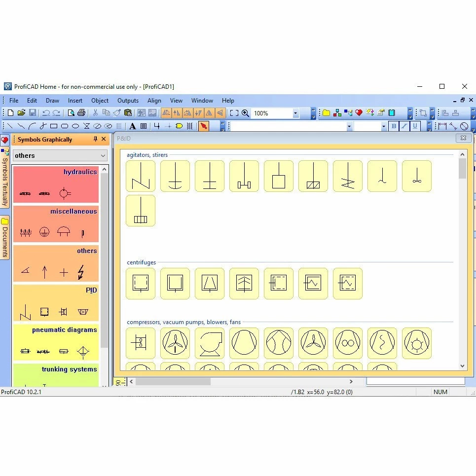Switch to the Symbols Textually side tab

[5, 178]
